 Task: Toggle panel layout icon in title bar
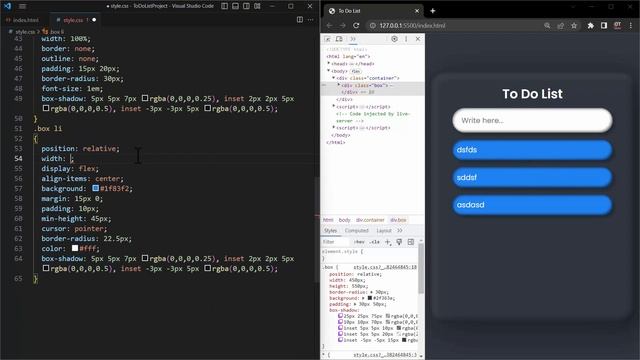tap(236, 6)
